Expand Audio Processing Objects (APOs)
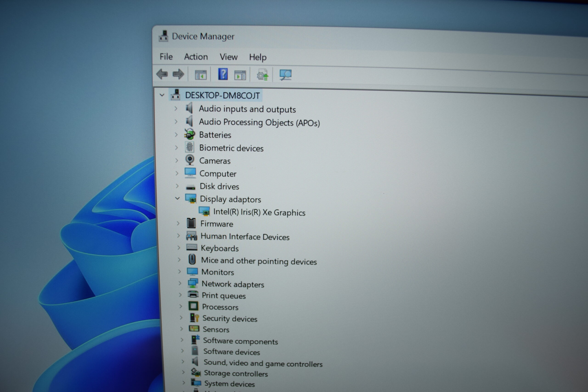Image resolution: width=588 pixels, height=392 pixels. (176, 121)
